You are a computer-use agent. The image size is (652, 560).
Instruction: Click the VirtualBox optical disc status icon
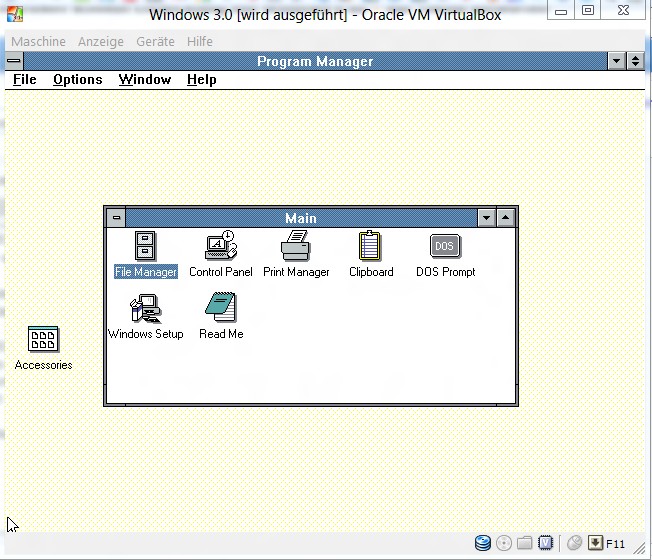504,543
